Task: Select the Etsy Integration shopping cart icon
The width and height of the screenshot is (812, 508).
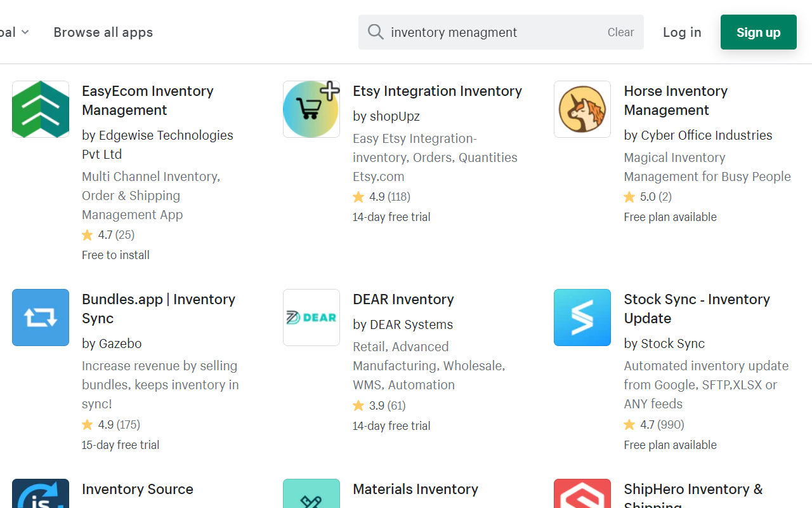Action: click(x=311, y=109)
